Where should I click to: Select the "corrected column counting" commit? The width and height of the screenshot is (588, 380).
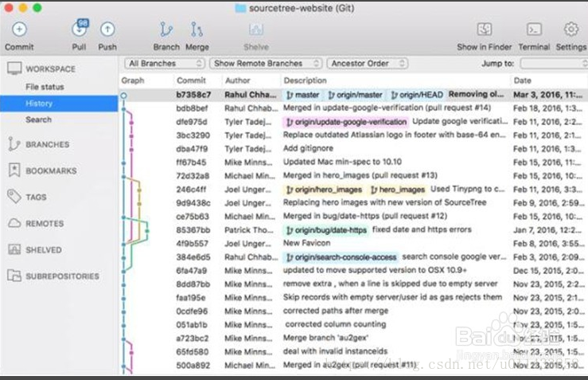(336, 324)
